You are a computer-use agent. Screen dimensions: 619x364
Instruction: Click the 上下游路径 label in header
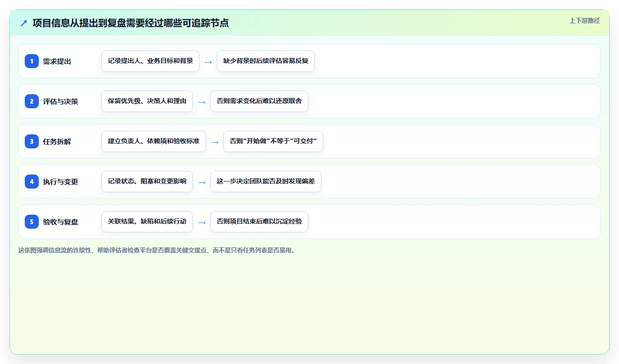584,21
